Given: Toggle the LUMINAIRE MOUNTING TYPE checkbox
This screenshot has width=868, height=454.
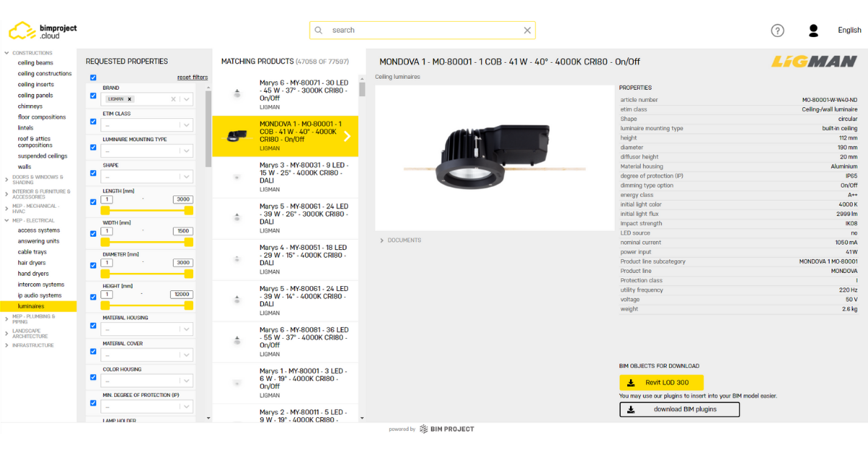Looking at the screenshot, I should pyautogui.click(x=93, y=148).
